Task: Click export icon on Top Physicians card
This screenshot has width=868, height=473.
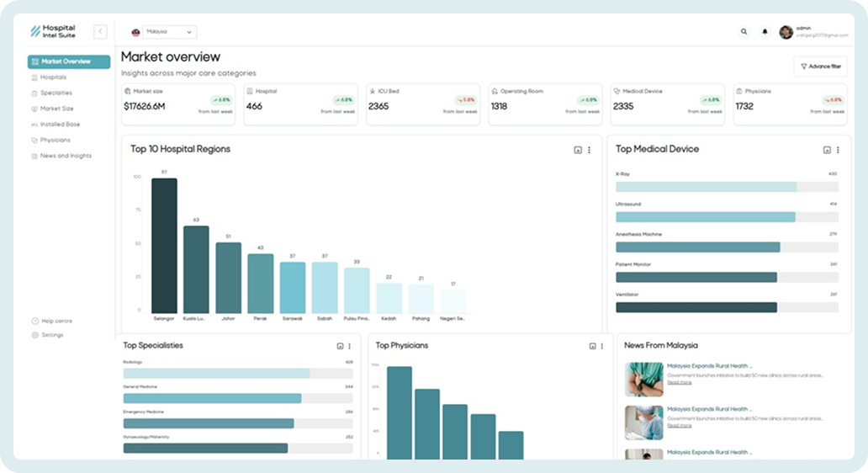Action: click(x=592, y=346)
